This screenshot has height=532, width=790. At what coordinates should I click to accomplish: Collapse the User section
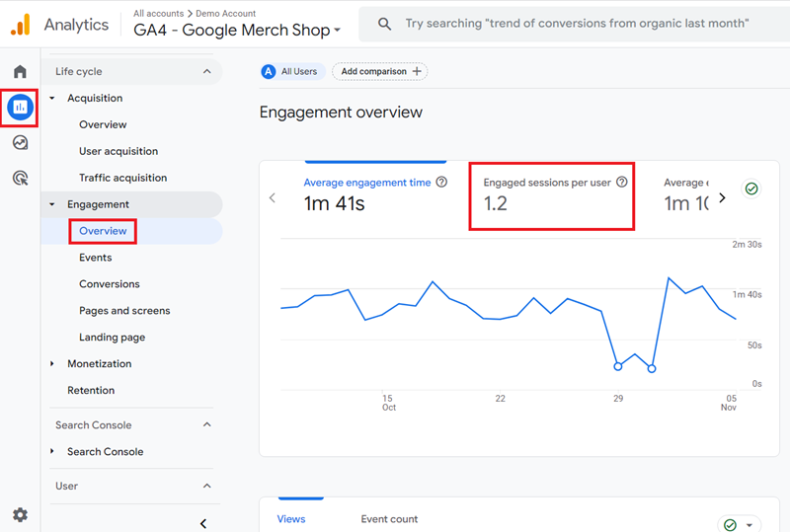click(x=206, y=486)
